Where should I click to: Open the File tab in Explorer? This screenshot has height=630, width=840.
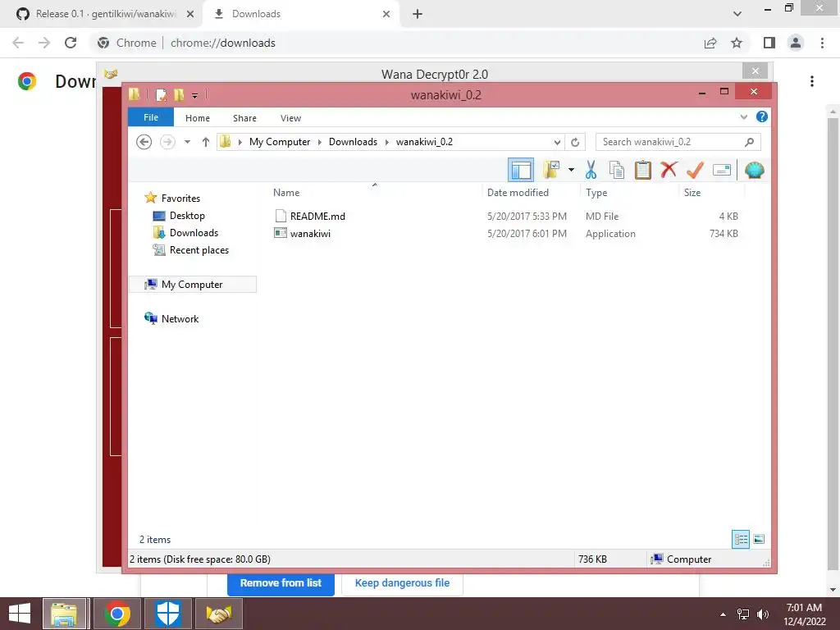[x=151, y=117]
